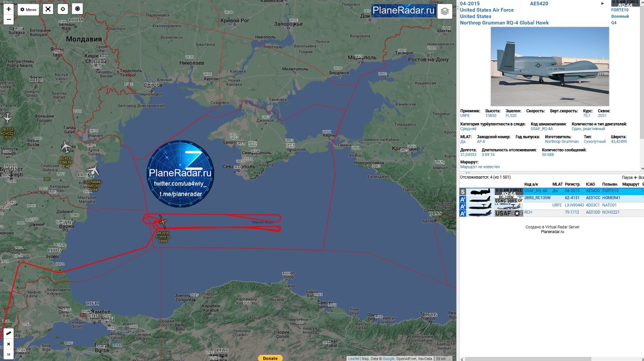644x361 pixels.
Task: Click the latitude value 43,42495
Action: (x=619, y=142)
